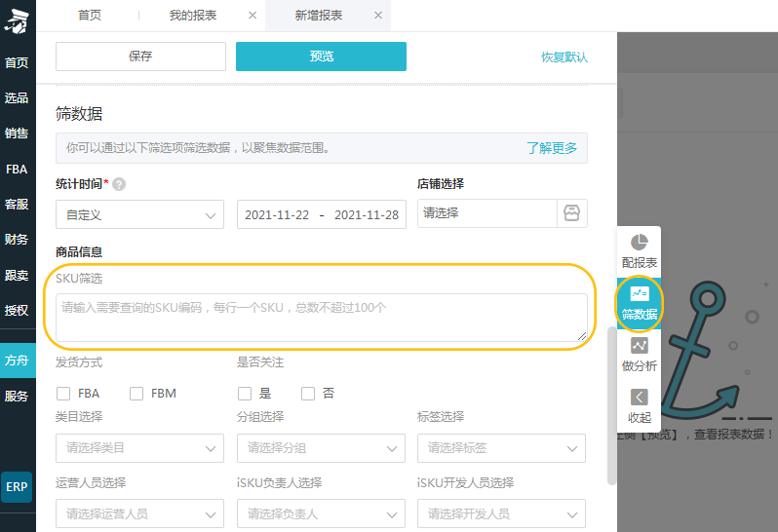Collapse the panel with 收起 arrow
This screenshot has height=532, width=778.
[x=640, y=406]
